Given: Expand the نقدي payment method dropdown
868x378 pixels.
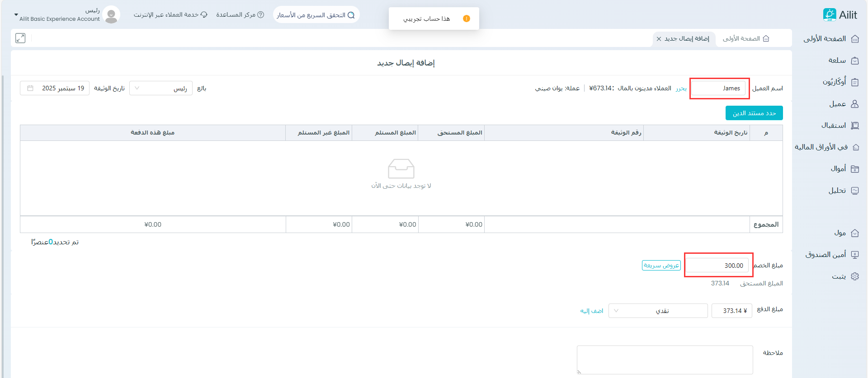Looking at the screenshot, I should [x=658, y=311].
